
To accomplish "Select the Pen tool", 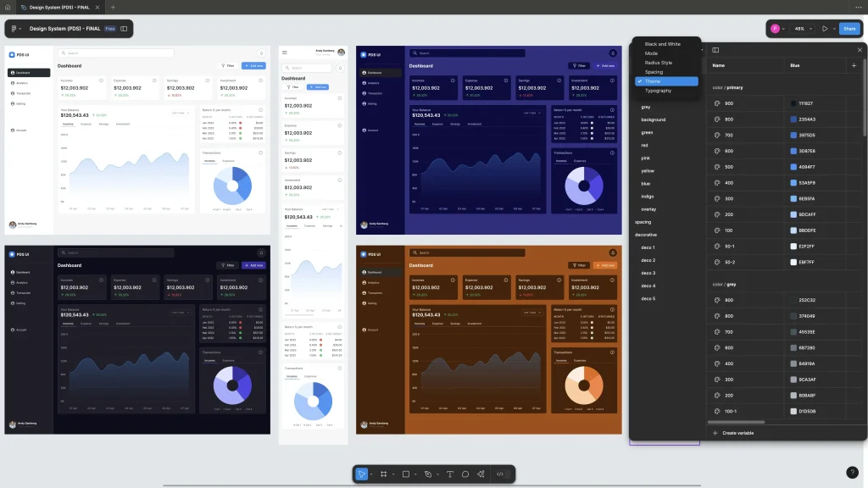I will (x=428, y=474).
